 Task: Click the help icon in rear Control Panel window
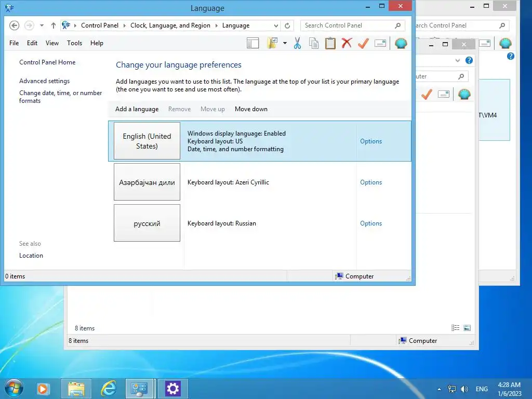point(510,56)
